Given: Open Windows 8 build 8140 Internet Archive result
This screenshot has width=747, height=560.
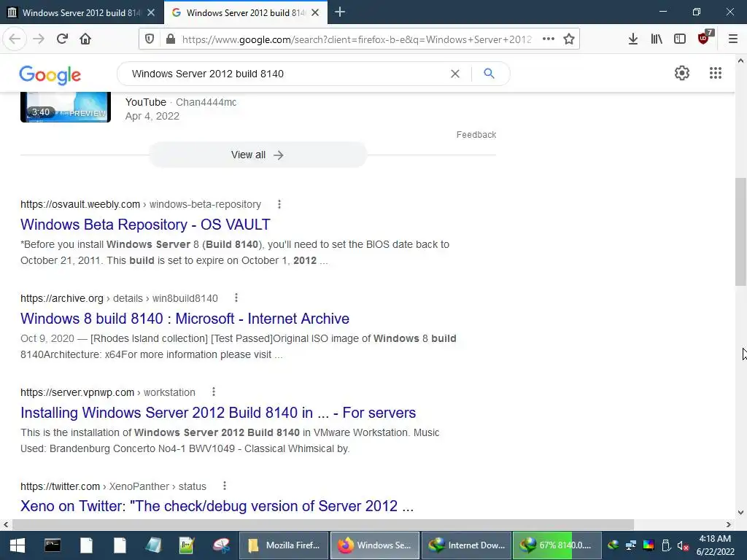Looking at the screenshot, I should pyautogui.click(x=185, y=319).
